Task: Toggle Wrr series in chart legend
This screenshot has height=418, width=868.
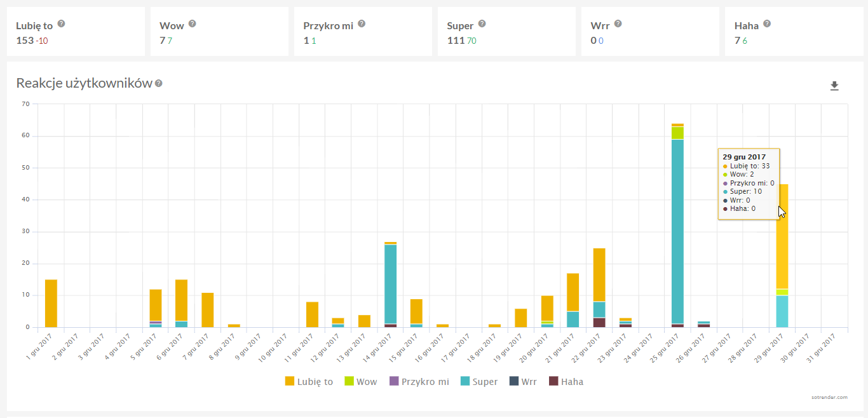Action: pos(523,382)
